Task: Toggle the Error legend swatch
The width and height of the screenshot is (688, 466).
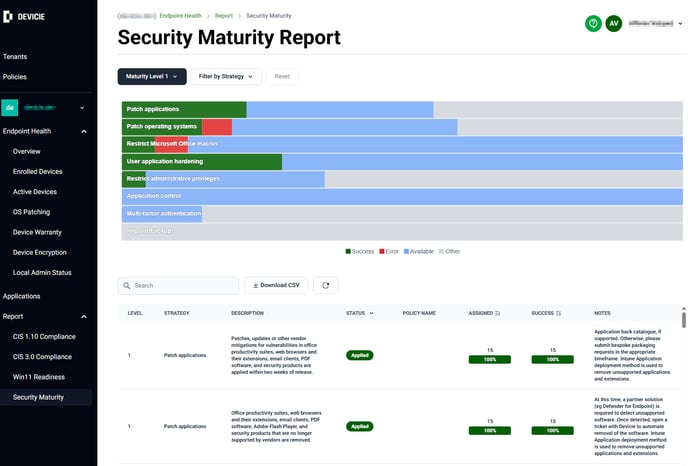Action: pos(382,251)
